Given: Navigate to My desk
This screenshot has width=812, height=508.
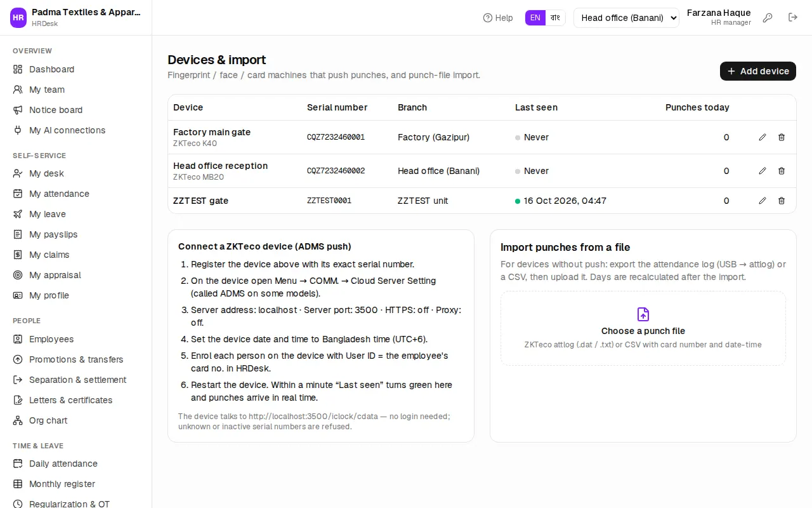Looking at the screenshot, I should pyautogui.click(x=76, y=173).
